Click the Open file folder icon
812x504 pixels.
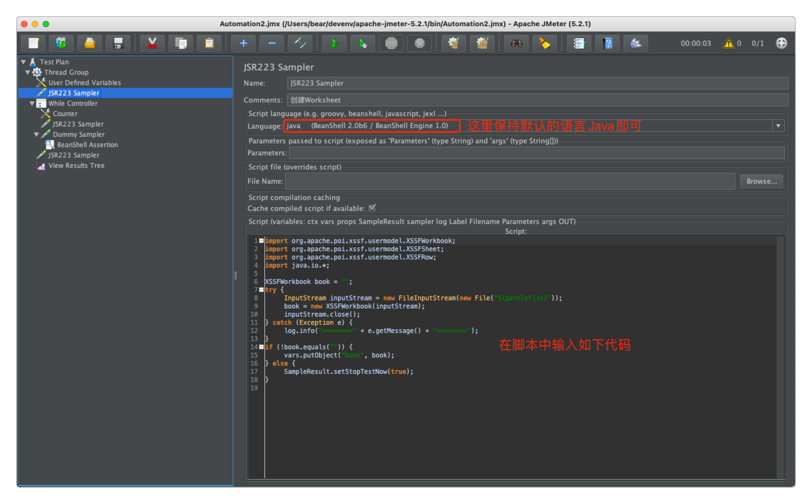(90, 43)
